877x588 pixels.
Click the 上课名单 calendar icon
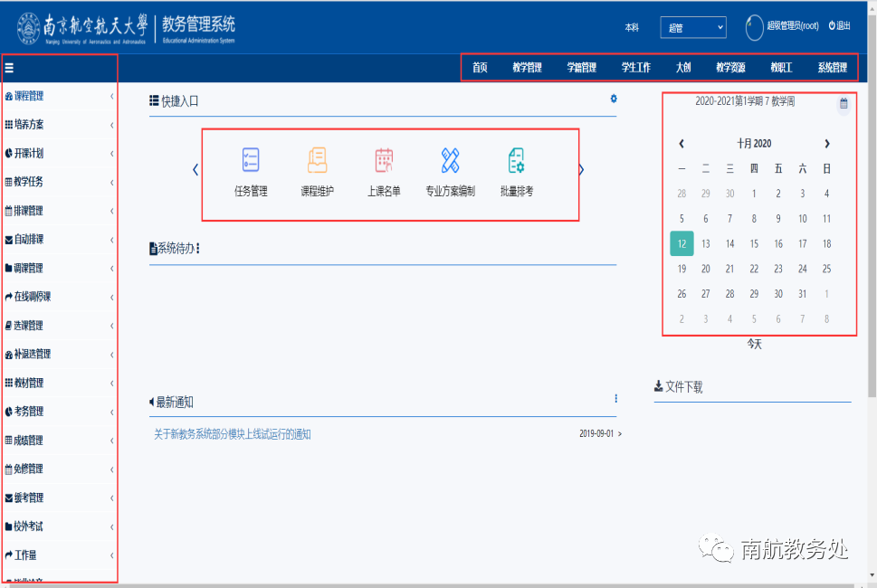tap(384, 161)
